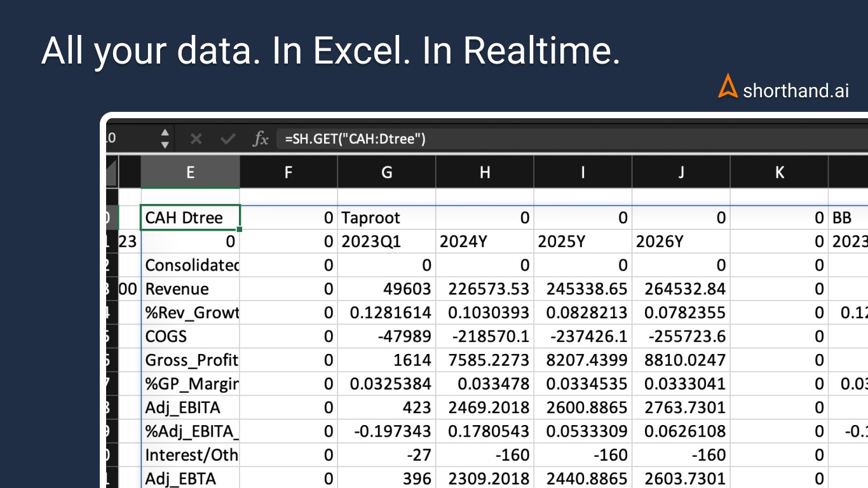
Task: Click the fill handle on CAH Dtree cell
Action: pyautogui.click(x=240, y=229)
